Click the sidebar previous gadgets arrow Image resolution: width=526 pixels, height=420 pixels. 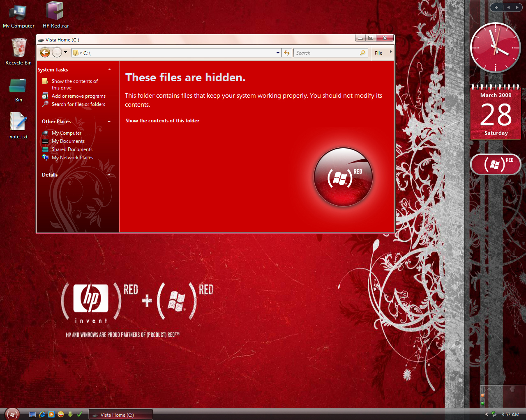(x=508, y=7)
